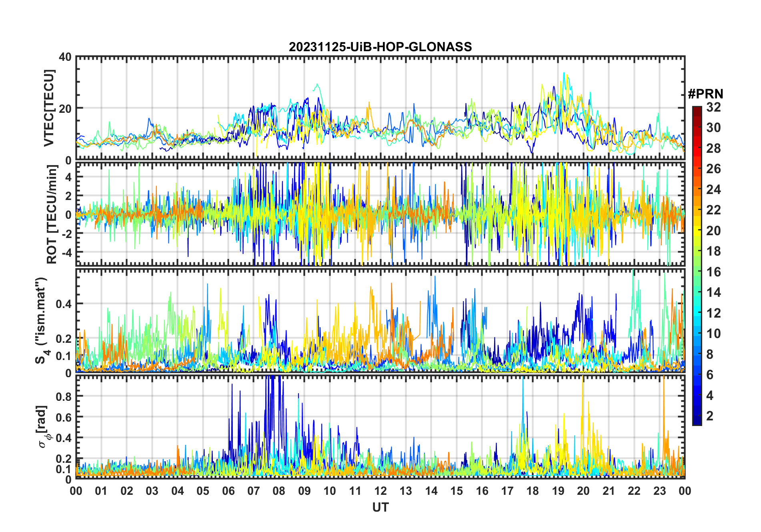This screenshot has width=761, height=532.
Task: Click the 23 hour tick on the UT axis
Action: (660, 491)
